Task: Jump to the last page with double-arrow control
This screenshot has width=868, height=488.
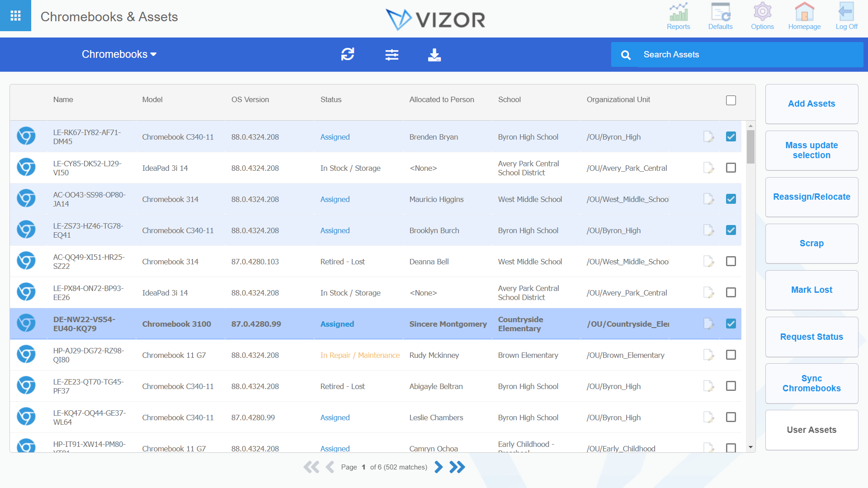Action: click(457, 467)
